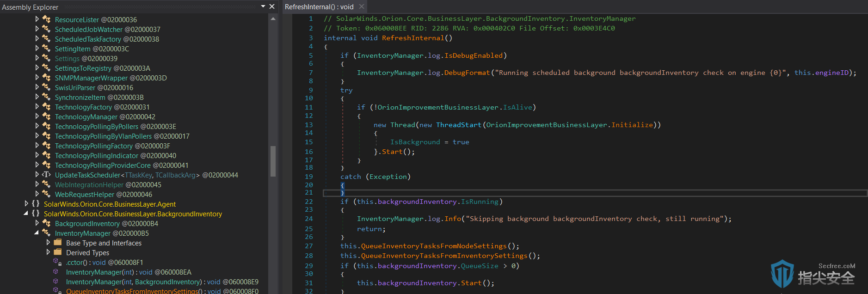
Task: Click the folder icon for Base Type and Interfaces
Action: tap(58, 243)
